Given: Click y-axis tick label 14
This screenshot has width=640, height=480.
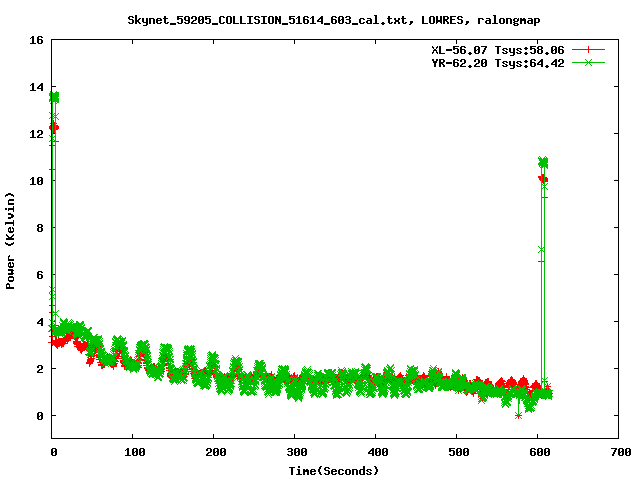Looking at the screenshot, I should click(36, 87).
